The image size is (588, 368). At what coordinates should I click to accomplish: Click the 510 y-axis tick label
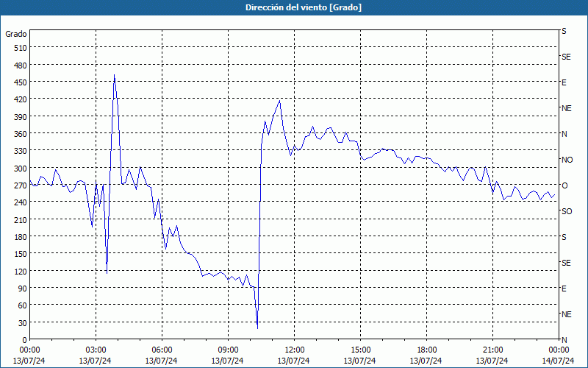tap(21, 48)
